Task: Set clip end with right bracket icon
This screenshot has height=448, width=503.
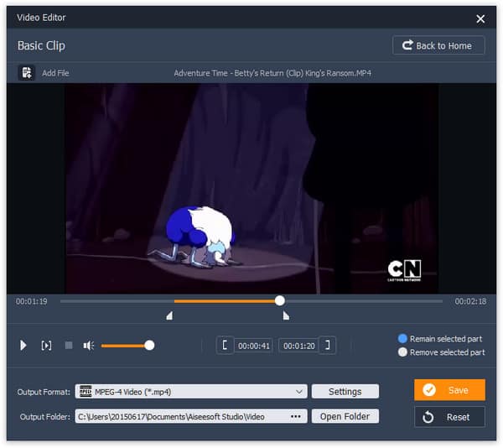Action: [327, 346]
